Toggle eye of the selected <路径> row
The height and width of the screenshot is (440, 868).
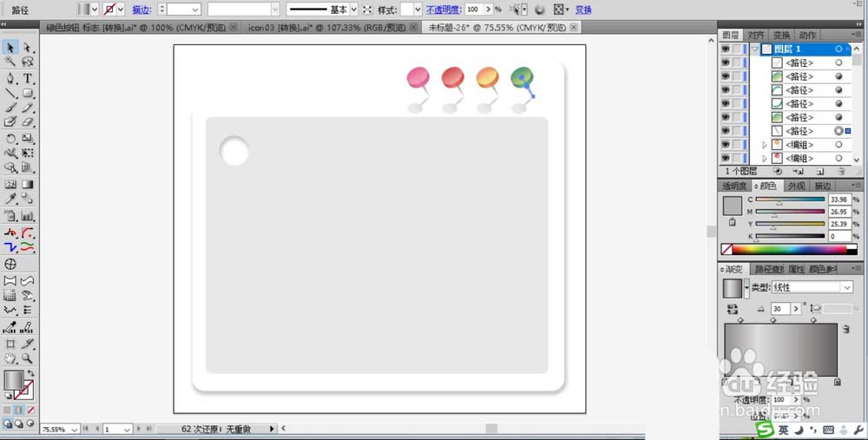point(725,131)
